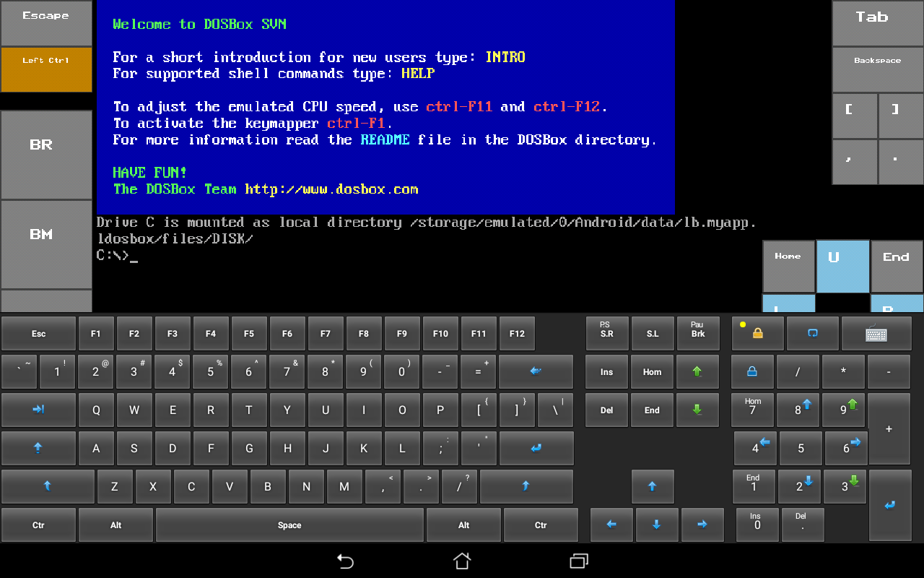Viewport: 924px width, 578px height.
Task: Tap the blue loop/refresh icon key
Action: click(813, 333)
